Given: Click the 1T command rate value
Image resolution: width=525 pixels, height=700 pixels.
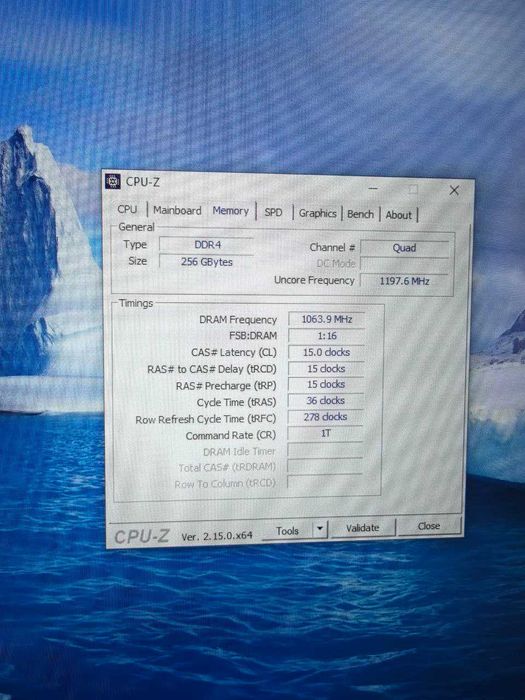Looking at the screenshot, I should click(x=325, y=433).
